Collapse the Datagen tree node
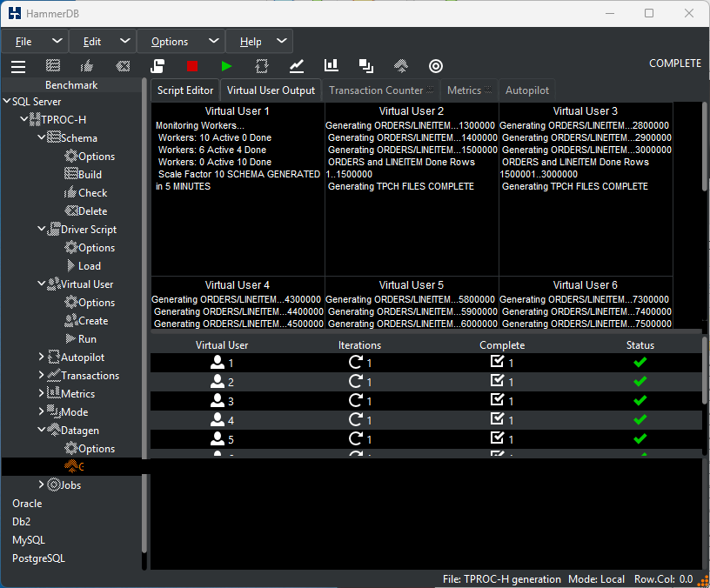This screenshot has width=710, height=588. tap(41, 430)
